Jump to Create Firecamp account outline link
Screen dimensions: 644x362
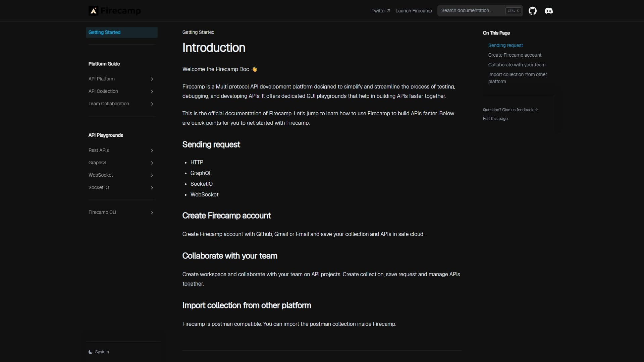tap(515, 55)
